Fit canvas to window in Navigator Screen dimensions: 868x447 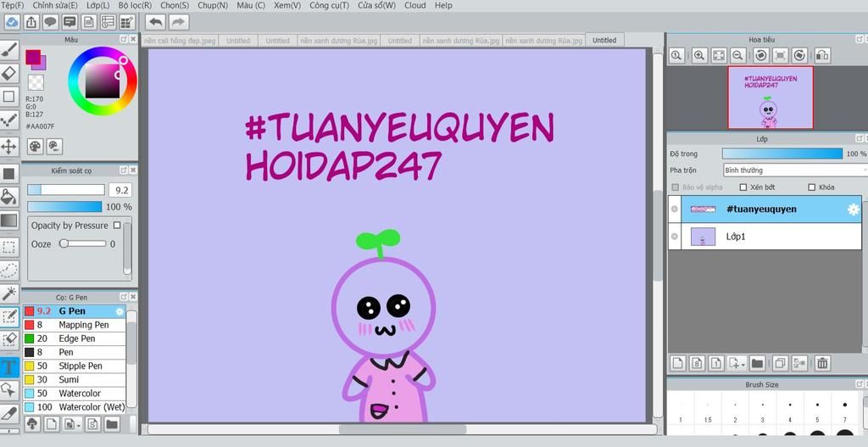pos(719,55)
